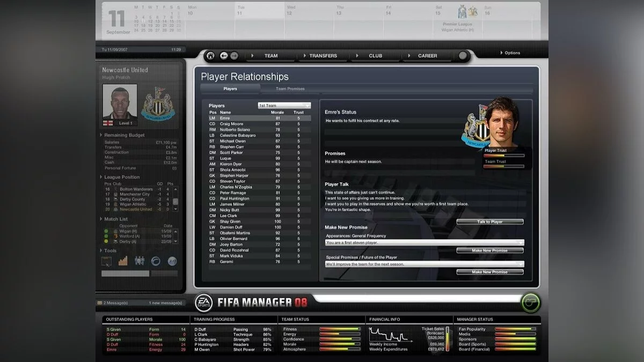Open the 1st Team squad dropdown
This screenshot has width=644, height=362.
click(284, 106)
